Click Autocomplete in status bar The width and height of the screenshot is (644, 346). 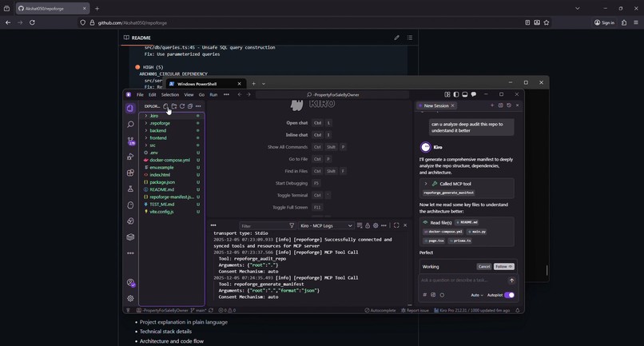tap(380, 310)
